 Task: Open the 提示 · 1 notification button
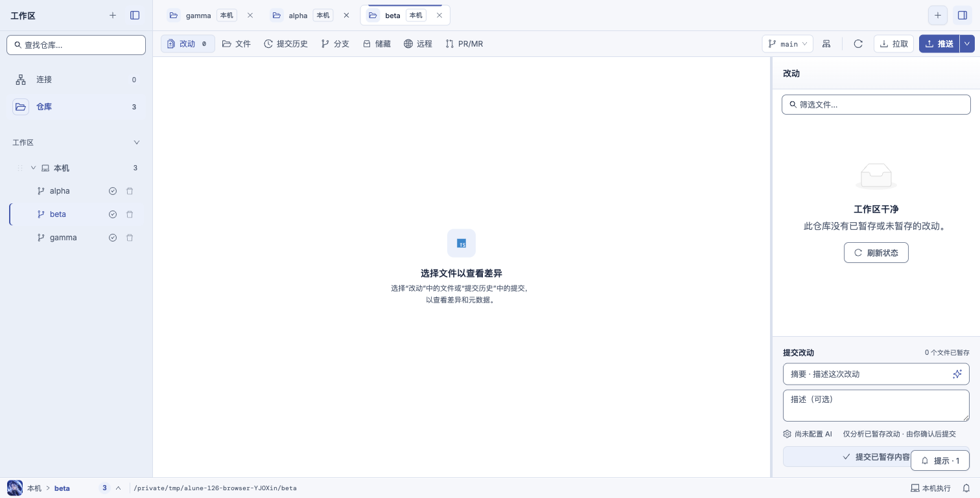(x=940, y=460)
